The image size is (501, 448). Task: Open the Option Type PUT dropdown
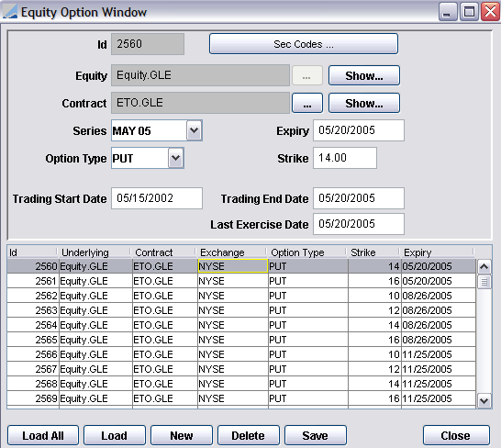pyautogui.click(x=176, y=158)
